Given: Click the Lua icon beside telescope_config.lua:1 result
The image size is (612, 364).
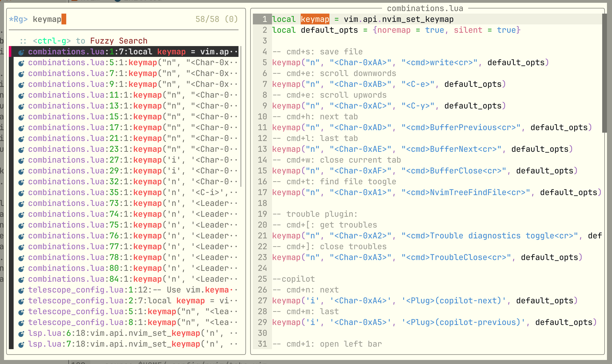Looking at the screenshot, I should coord(21,290).
